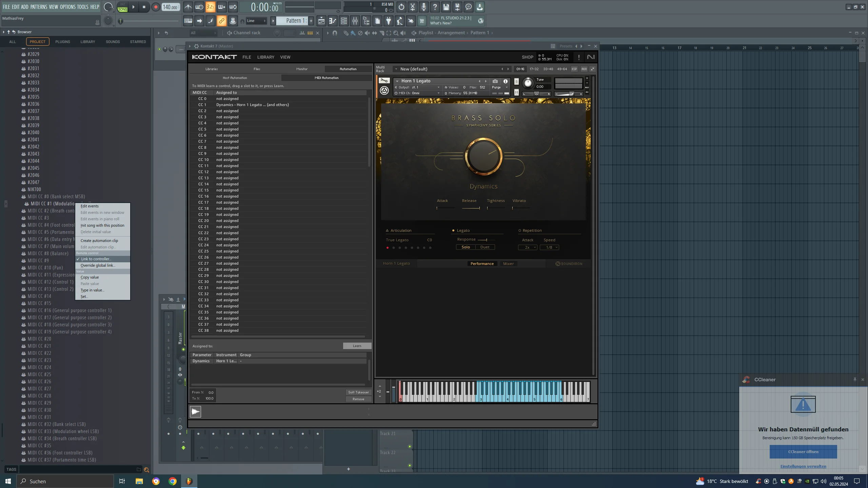Click the Horn 1 Legato info icon
The height and width of the screenshot is (488, 868).
tap(505, 81)
